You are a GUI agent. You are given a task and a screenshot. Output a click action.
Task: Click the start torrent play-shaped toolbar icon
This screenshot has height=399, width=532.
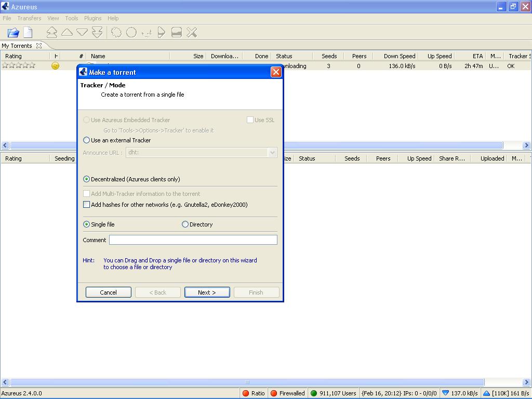pyautogui.click(x=161, y=33)
